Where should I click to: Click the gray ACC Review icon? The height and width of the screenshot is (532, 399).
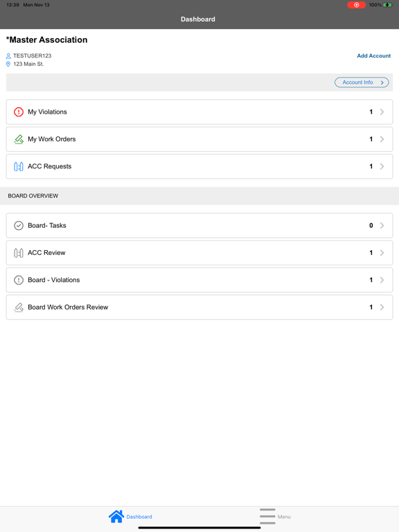point(19,253)
